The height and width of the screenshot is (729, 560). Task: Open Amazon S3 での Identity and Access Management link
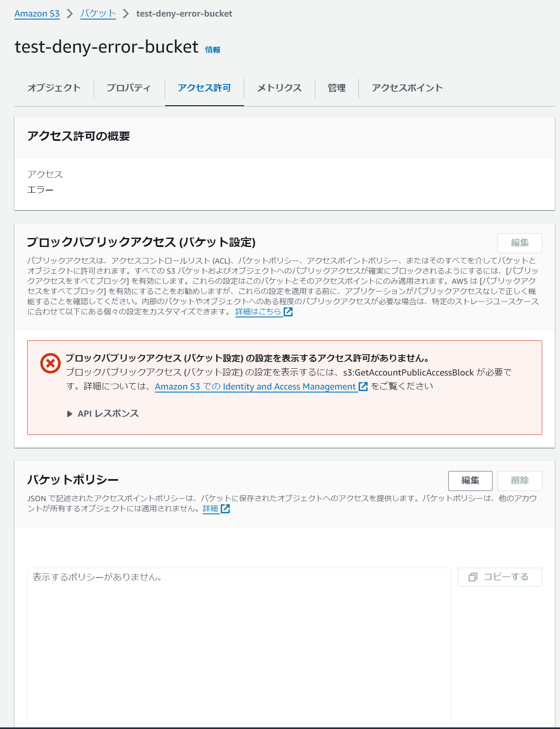(x=255, y=387)
